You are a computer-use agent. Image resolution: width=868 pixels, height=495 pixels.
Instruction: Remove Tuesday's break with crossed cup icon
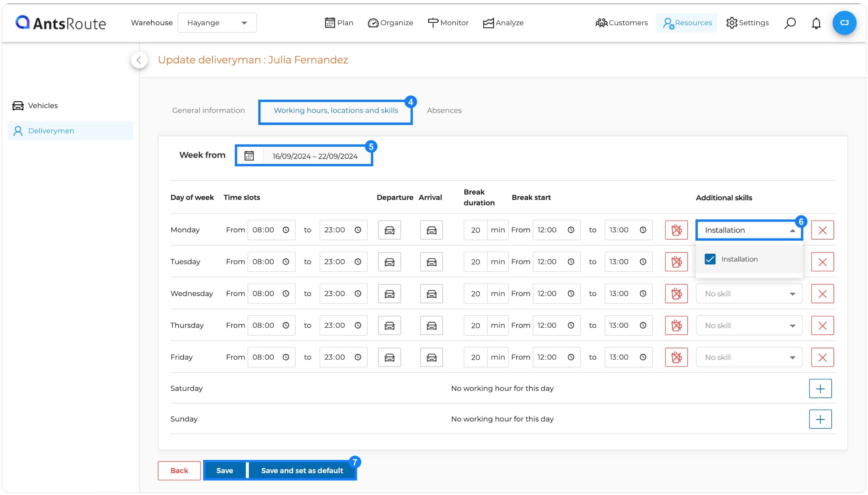click(x=676, y=262)
